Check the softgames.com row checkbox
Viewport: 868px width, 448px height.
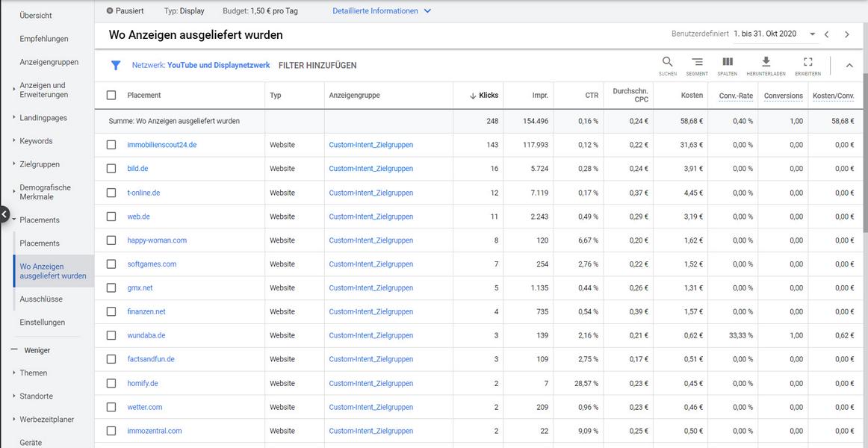pyautogui.click(x=111, y=264)
